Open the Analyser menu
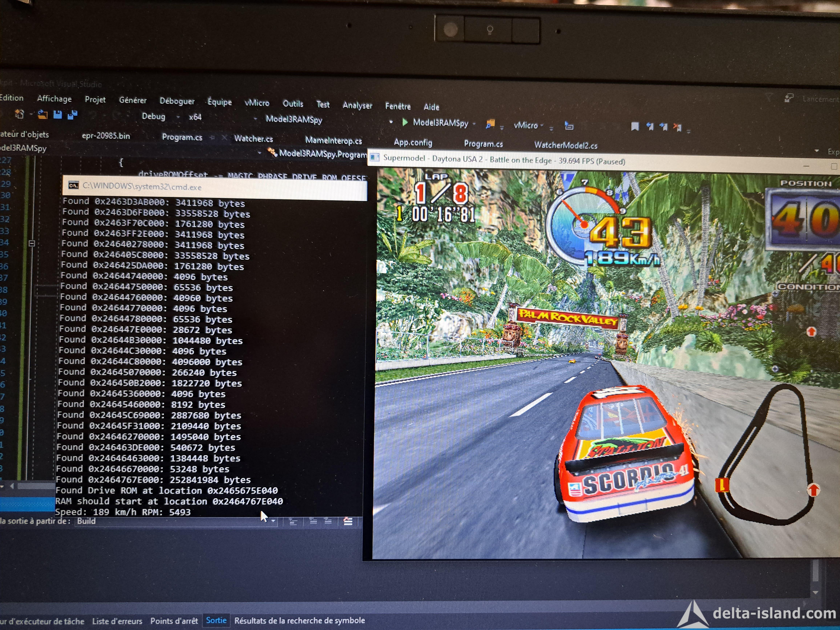840x630 pixels. point(357,105)
